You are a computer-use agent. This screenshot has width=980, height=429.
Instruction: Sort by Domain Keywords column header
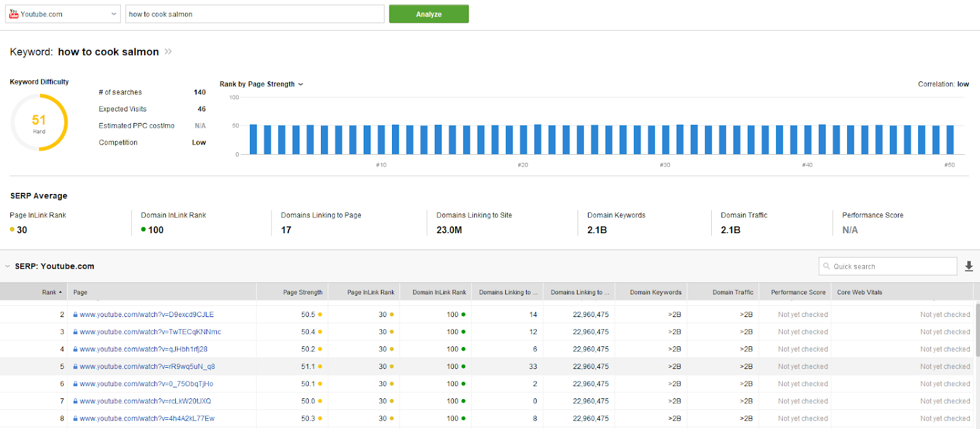click(x=655, y=293)
